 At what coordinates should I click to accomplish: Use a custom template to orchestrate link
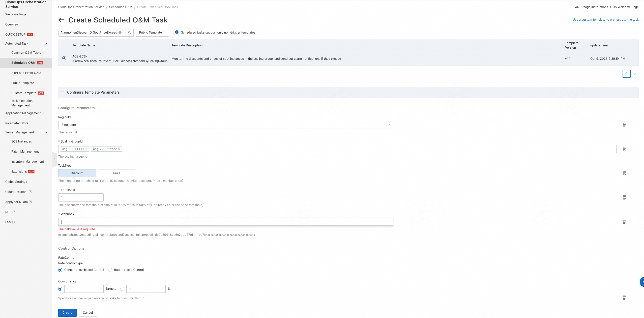point(605,20)
